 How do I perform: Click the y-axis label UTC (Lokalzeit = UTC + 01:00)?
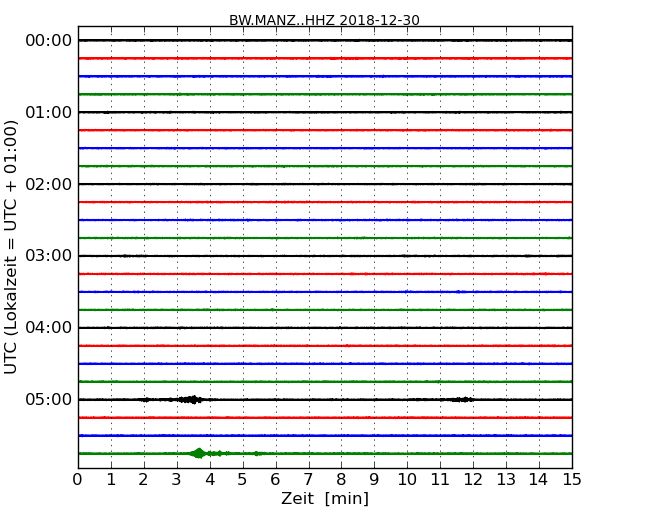point(12,246)
